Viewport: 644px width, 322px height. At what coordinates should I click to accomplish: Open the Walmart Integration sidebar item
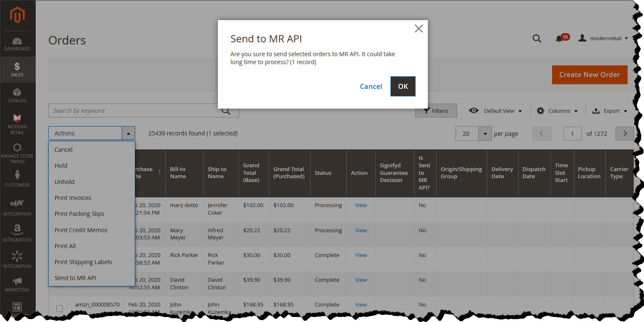coord(17,260)
